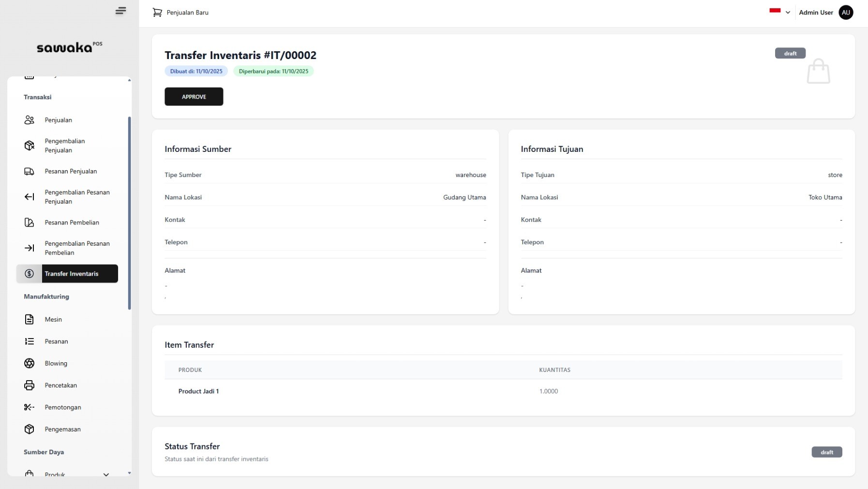Click the shopping cart icon for Penjualan Baru
This screenshot has height=489, width=868.
pos(157,13)
